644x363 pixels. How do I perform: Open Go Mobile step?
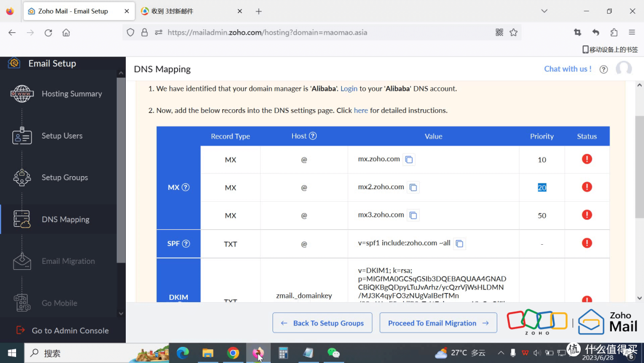coord(58,303)
